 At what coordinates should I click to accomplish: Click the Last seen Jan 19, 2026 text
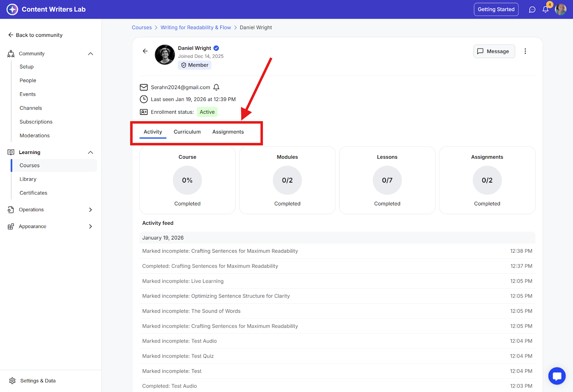coord(193,99)
